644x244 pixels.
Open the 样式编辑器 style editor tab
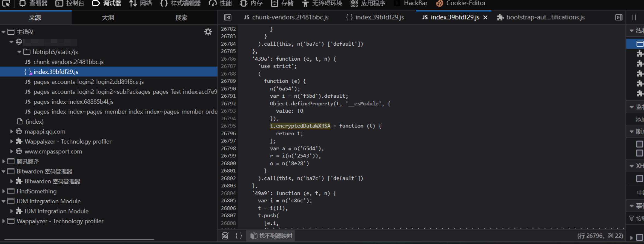click(180, 3)
